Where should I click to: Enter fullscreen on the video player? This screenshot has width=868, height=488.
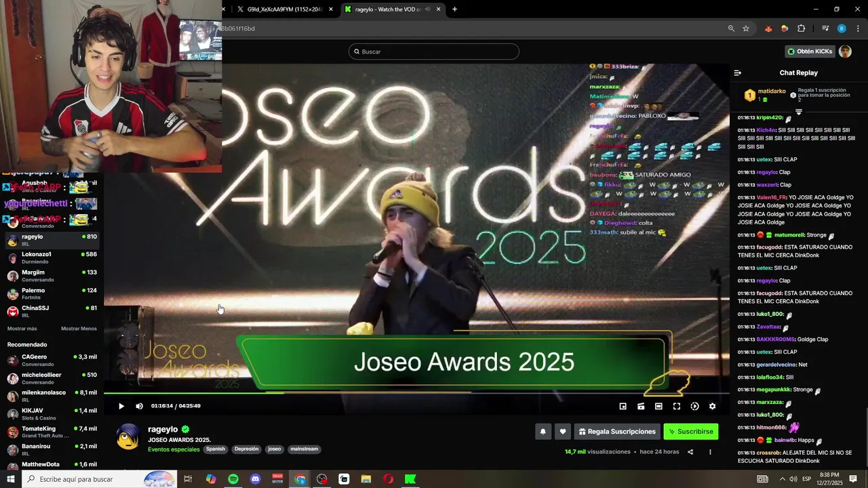click(x=676, y=406)
